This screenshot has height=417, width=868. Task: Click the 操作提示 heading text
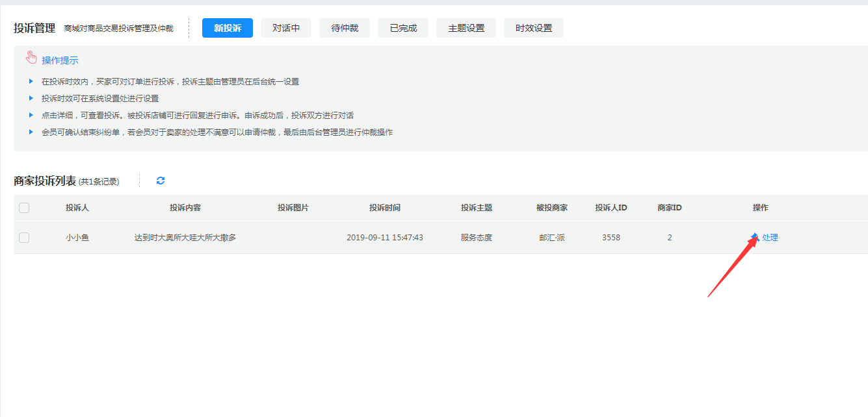click(60, 60)
